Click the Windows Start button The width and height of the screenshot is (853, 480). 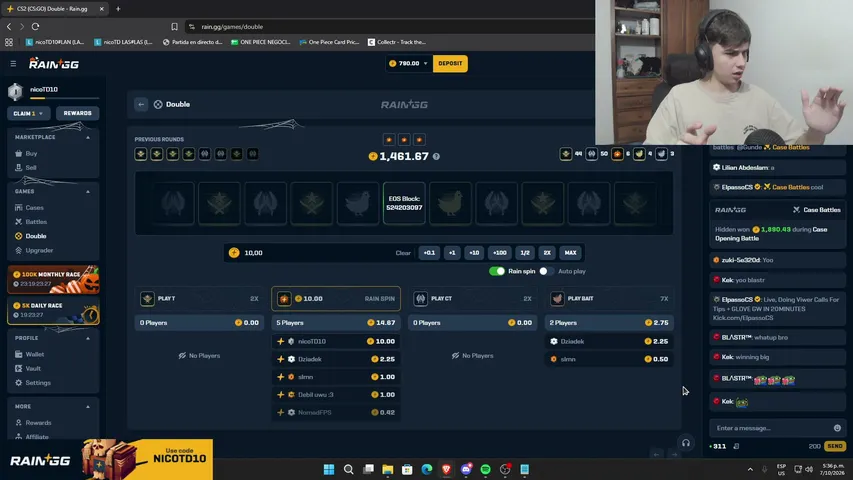(x=329, y=469)
